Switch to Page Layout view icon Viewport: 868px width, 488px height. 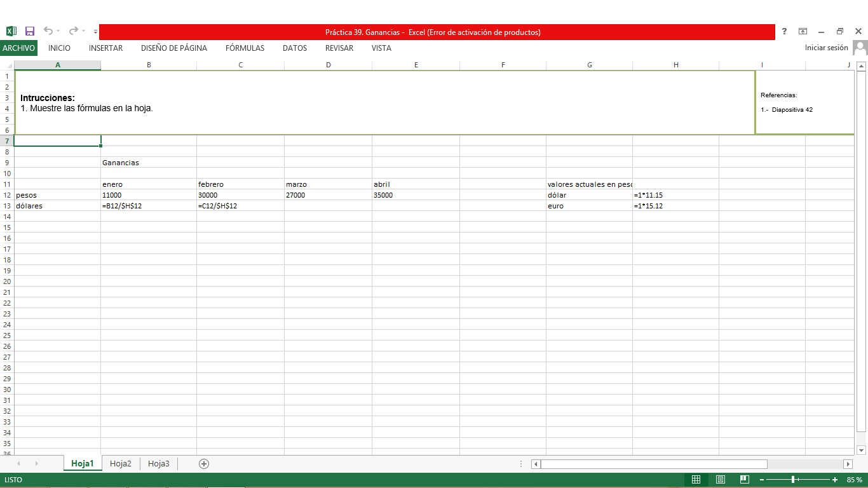[721, 480]
